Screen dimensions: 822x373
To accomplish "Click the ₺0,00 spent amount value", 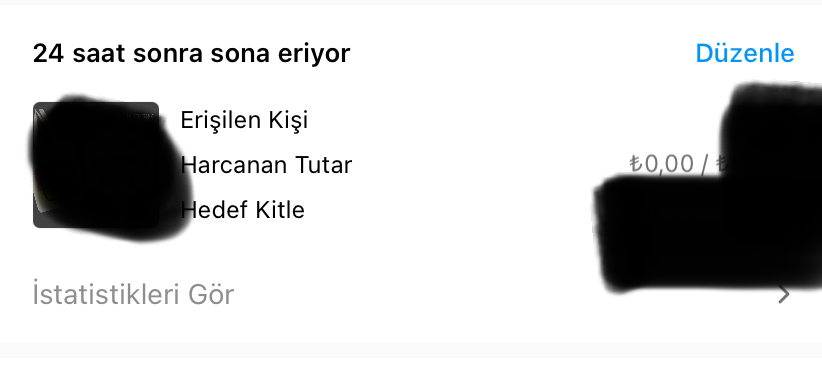I will (662, 164).
